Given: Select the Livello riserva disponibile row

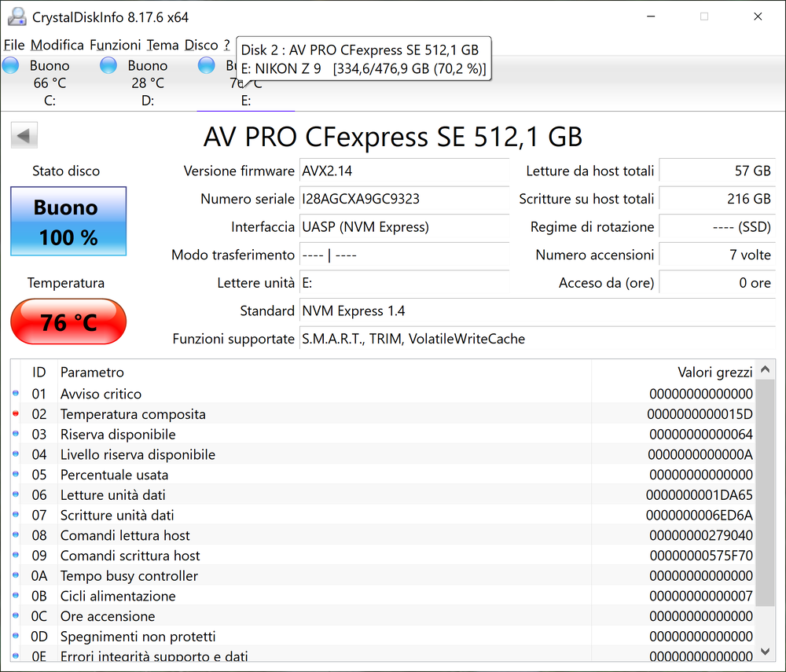Looking at the screenshot, I should coord(383,454).
